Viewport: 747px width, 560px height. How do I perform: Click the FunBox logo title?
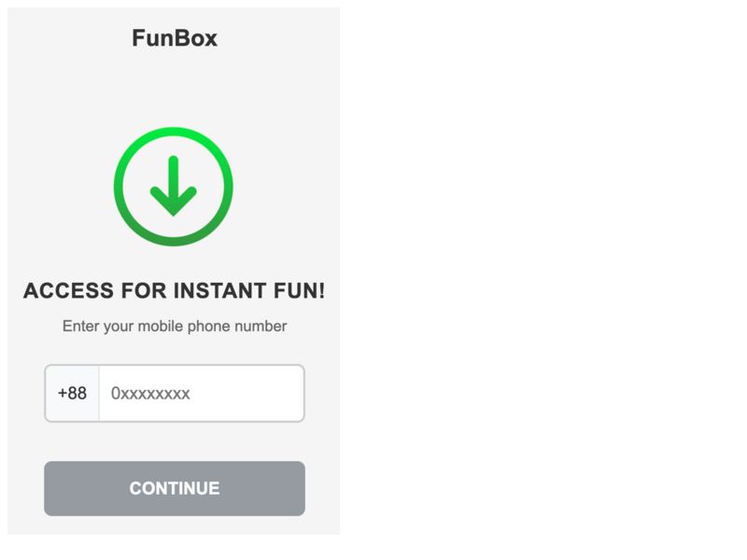(x=175, y=38)
